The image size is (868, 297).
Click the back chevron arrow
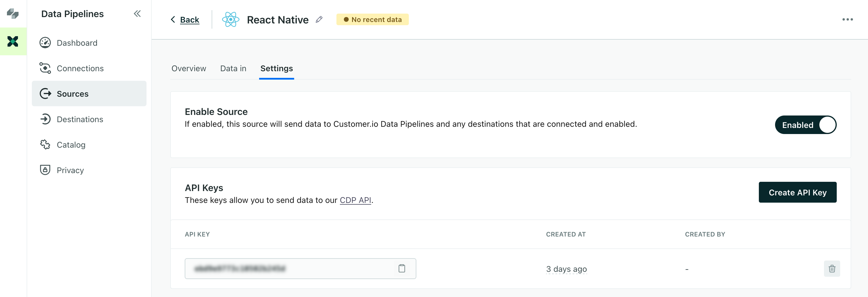(173, 19)
